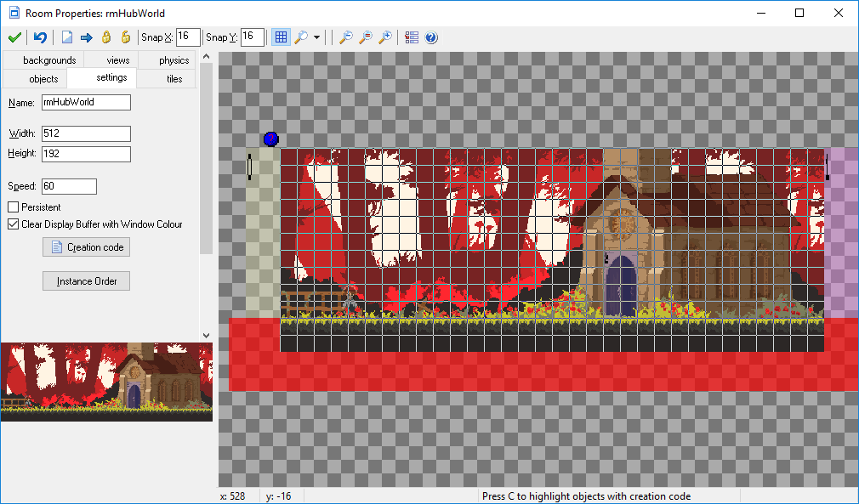
Task: Click the blue undo arrow
Action: 40,37
